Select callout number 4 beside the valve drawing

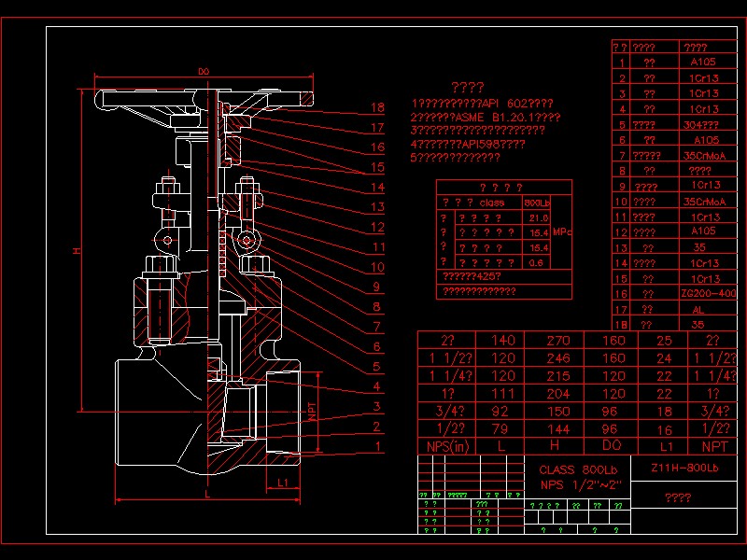377,386
